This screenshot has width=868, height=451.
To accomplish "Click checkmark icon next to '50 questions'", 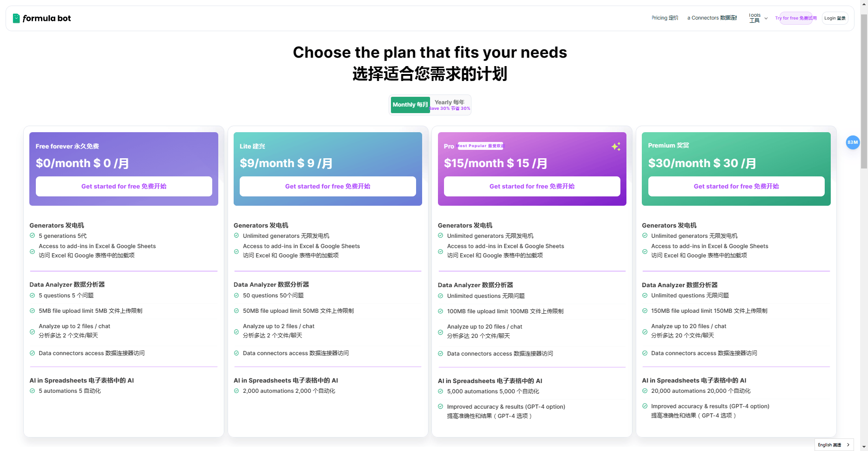I will 236,296.
